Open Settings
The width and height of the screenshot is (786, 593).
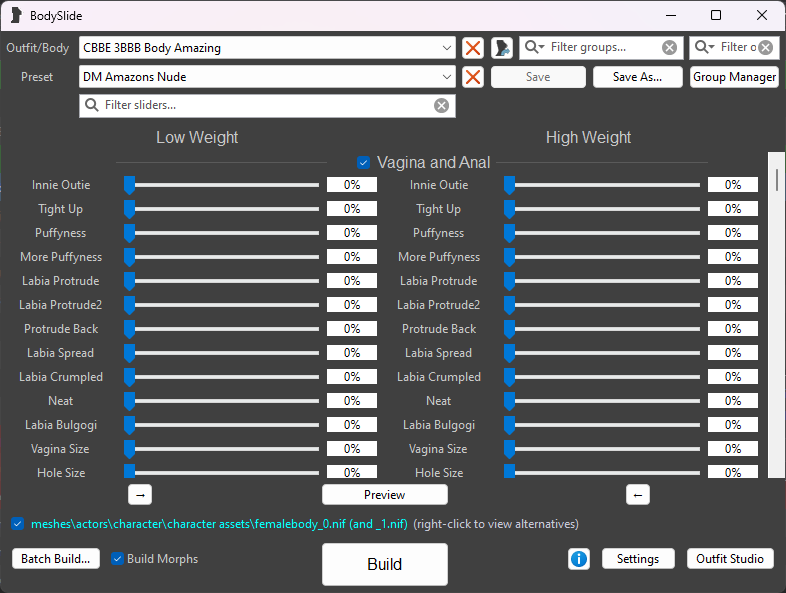638,559
